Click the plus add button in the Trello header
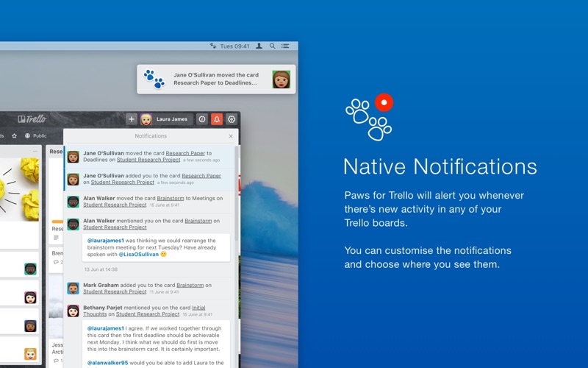Screen dimensions: 588x368 point(132,119)
